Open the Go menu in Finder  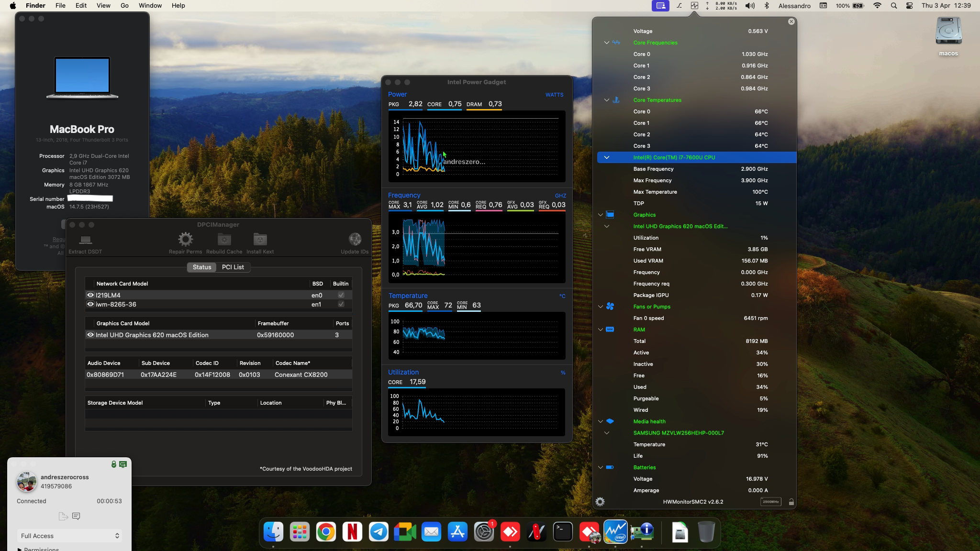124,5
